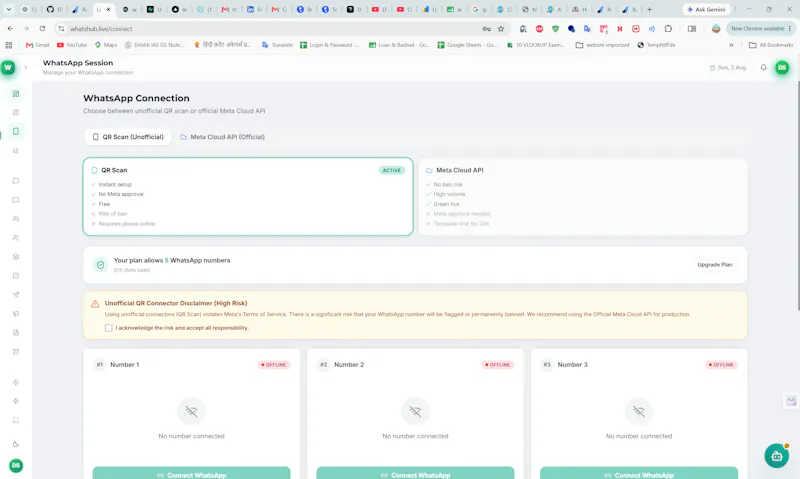Open the bar chart analytics sidebar icon

[x=16, y=150]
